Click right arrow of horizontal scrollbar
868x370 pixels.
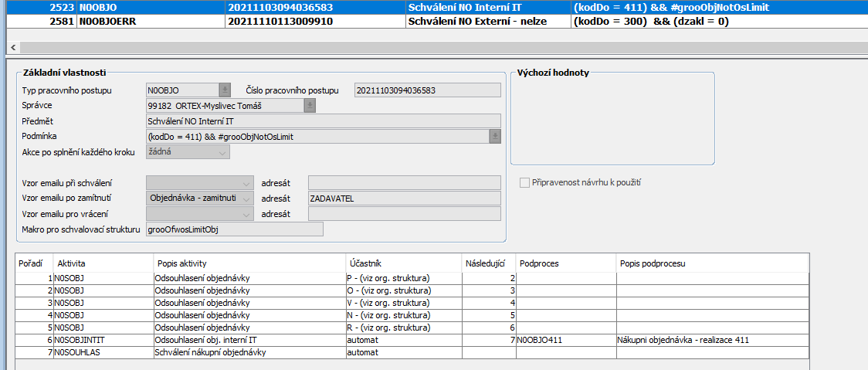[862, 48]
